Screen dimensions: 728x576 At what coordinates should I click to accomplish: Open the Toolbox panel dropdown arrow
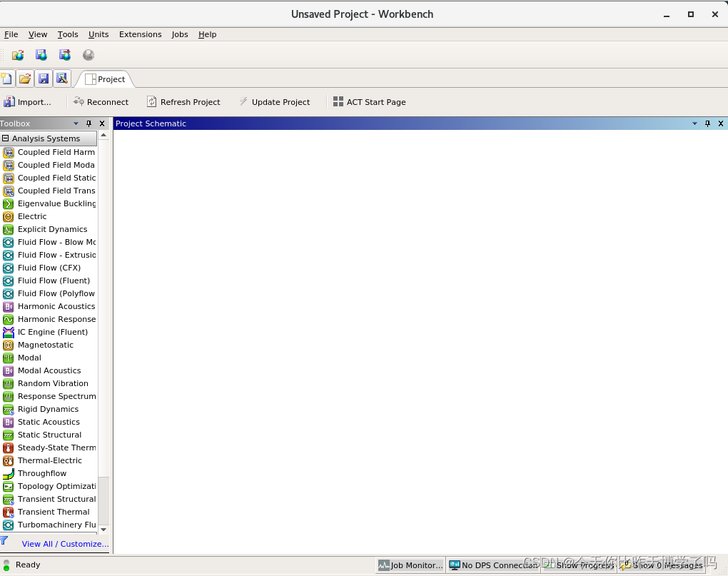[76, 123]
